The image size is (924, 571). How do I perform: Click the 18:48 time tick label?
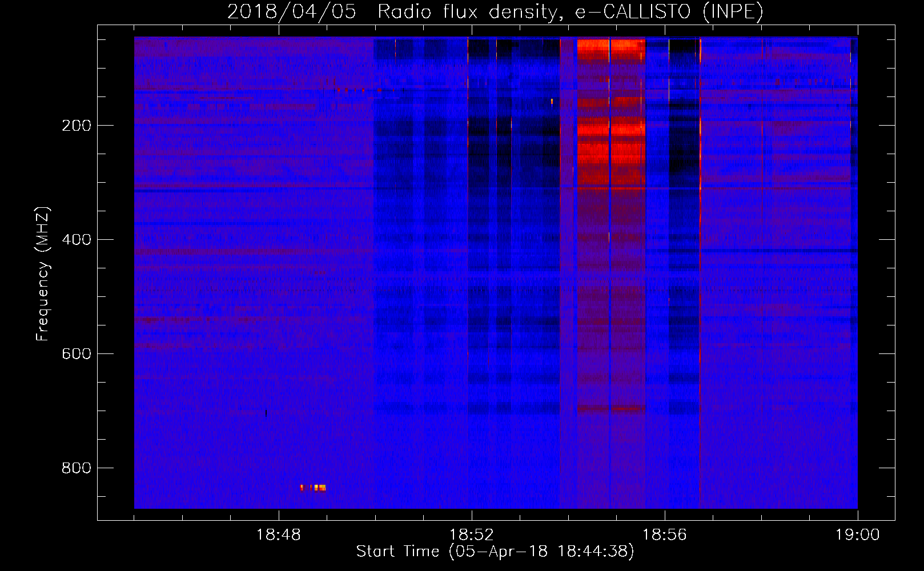[x=279, y=535]
